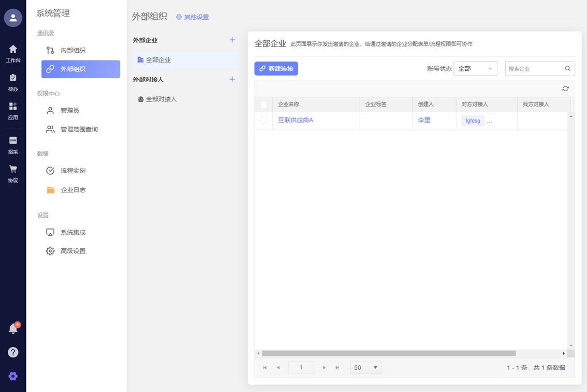Open 企业日志 menu item
This screenshot has height=392, width=587.
coord(73,190)
